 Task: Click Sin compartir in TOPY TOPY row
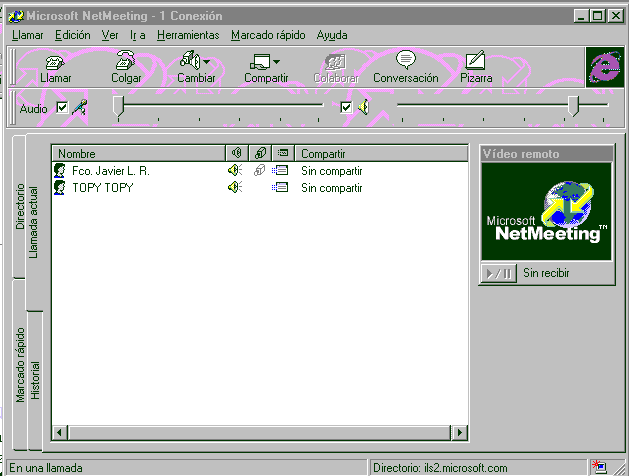tap(332, 188)
